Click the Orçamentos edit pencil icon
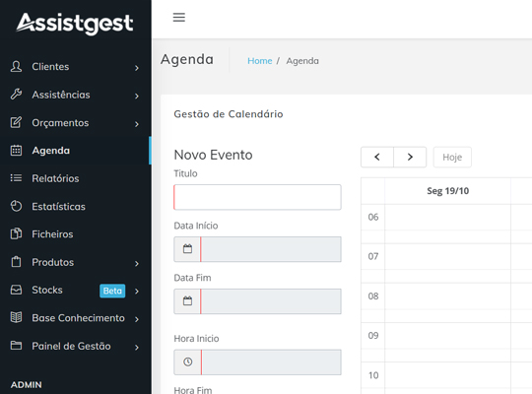Screen dimensions: 532x394 [16, 122]
